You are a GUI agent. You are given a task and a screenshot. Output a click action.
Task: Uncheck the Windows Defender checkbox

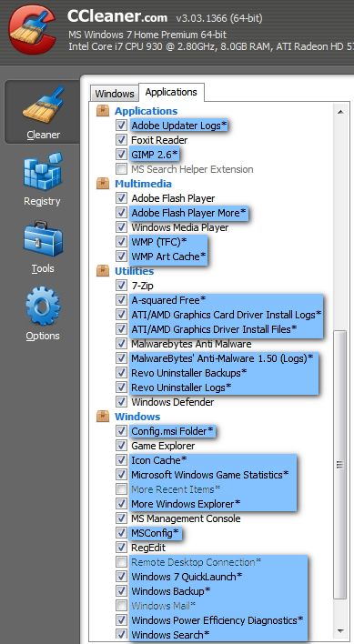tap(121, 402)
